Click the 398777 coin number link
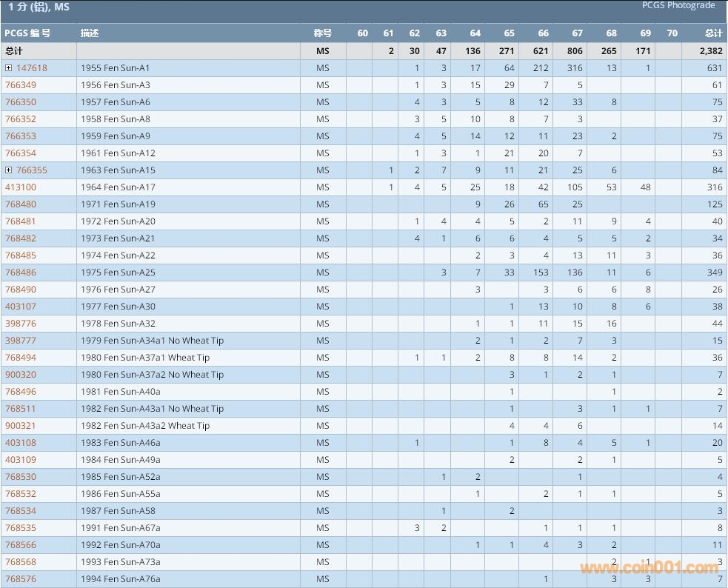 [21, 341]
